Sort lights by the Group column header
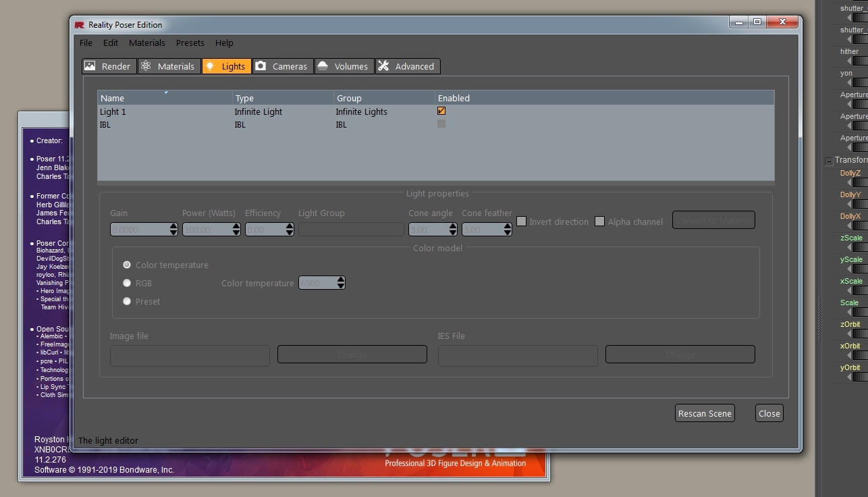Screen dimensions: 868x497 point(385,98)
